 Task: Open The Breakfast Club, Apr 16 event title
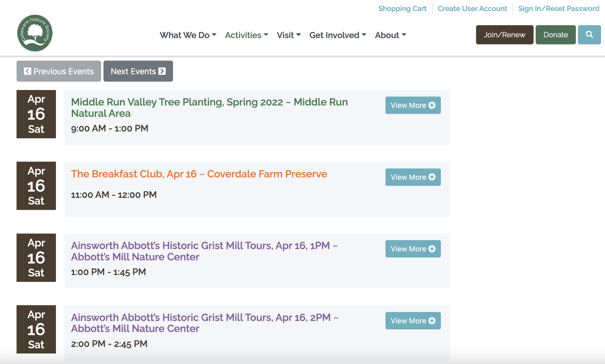point(199,174)
